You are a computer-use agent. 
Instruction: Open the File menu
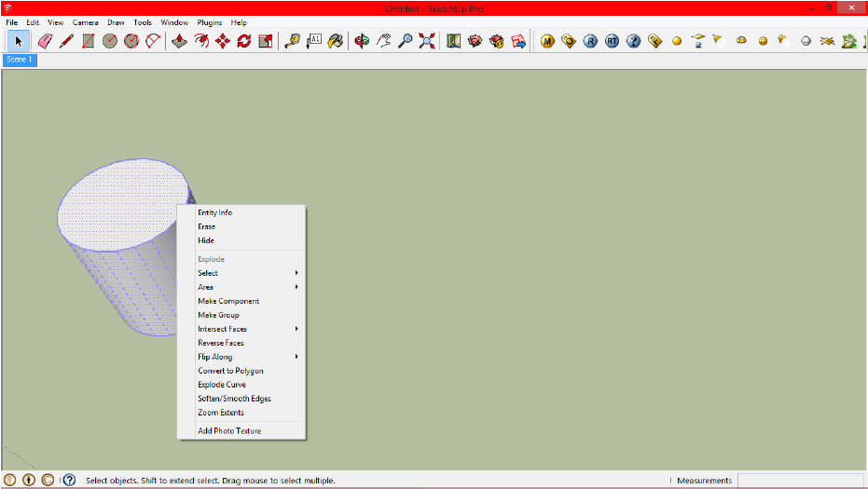click(x=11, y=22)
